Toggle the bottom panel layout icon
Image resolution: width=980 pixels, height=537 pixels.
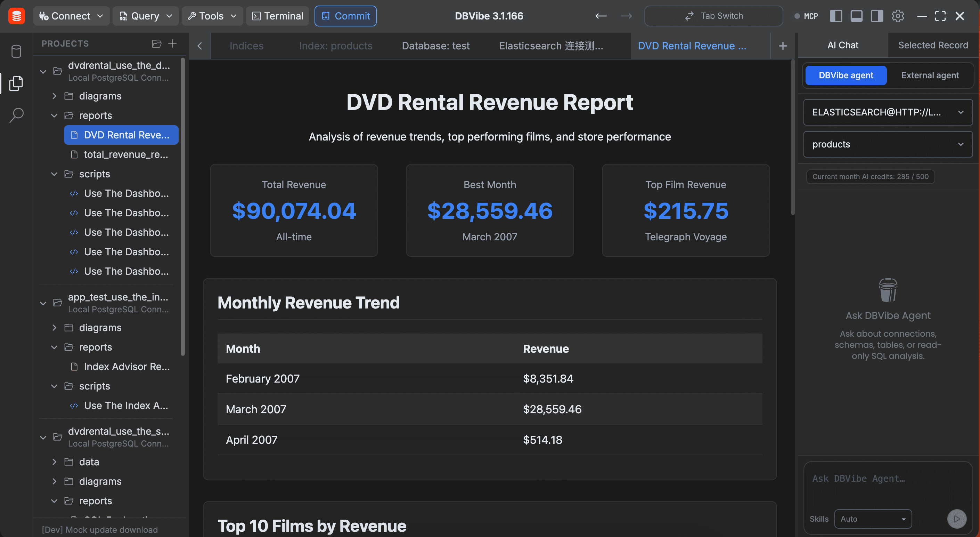click(x=856, y=16)
